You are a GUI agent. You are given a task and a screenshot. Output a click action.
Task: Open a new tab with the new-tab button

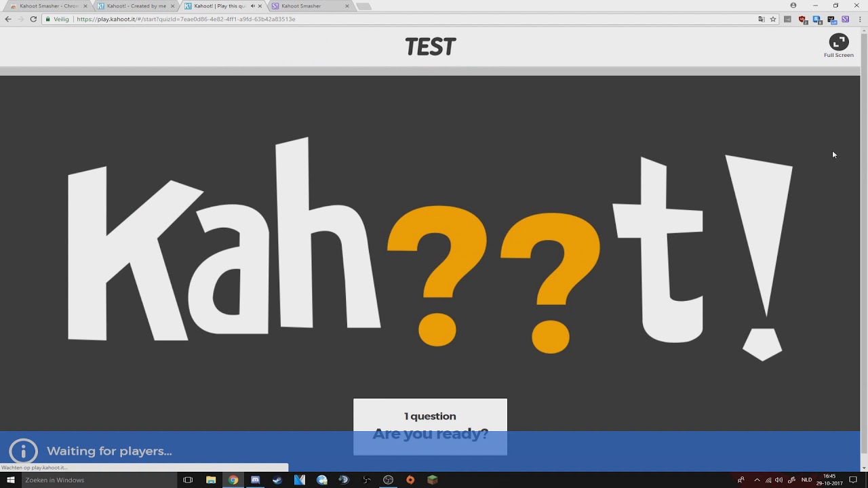coord(363,6)
